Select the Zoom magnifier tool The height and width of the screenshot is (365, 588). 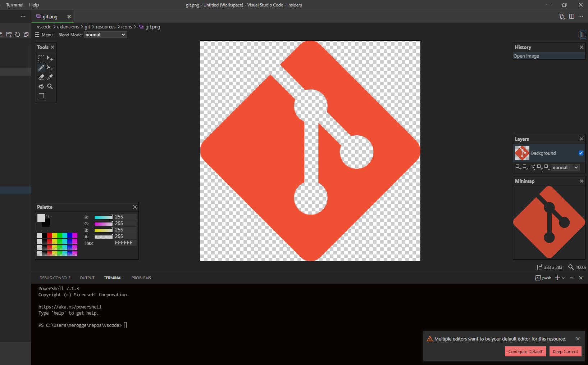tap(50, 86)
